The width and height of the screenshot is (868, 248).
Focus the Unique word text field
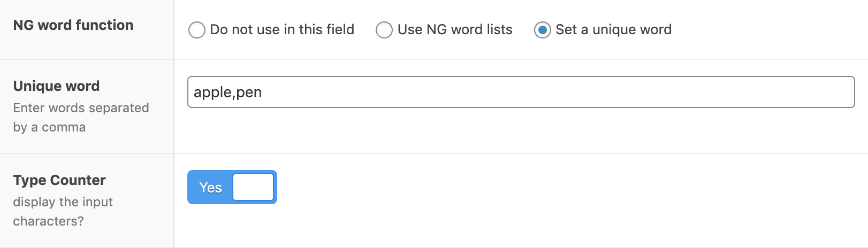tap(521, 92)
